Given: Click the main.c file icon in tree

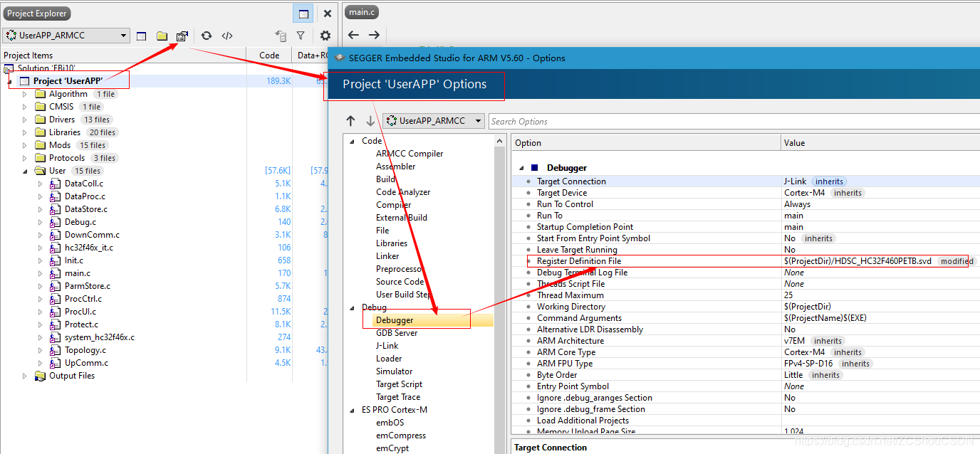Looking at the screenshot, I should [55, 273].
